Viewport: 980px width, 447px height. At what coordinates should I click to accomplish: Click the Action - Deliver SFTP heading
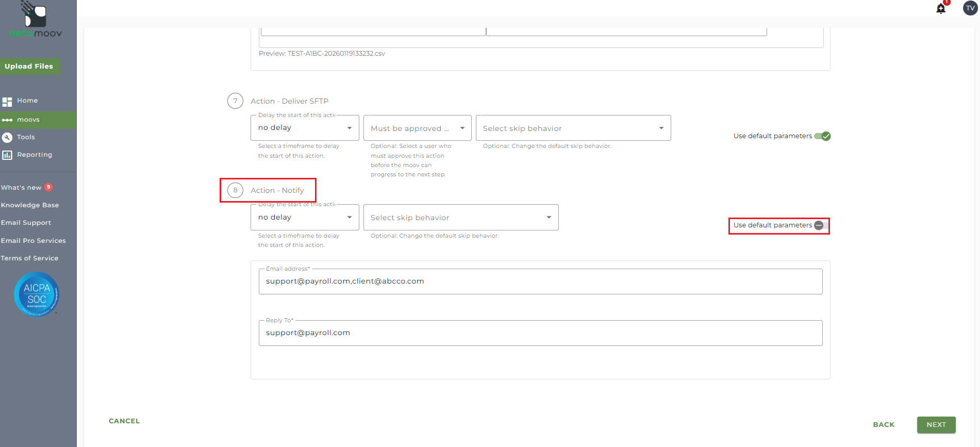(x=289, y=101)
